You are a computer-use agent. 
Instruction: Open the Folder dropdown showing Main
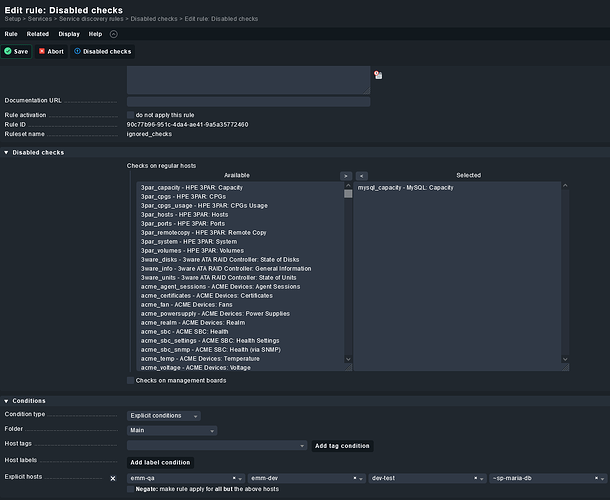(x=172, y=430)
